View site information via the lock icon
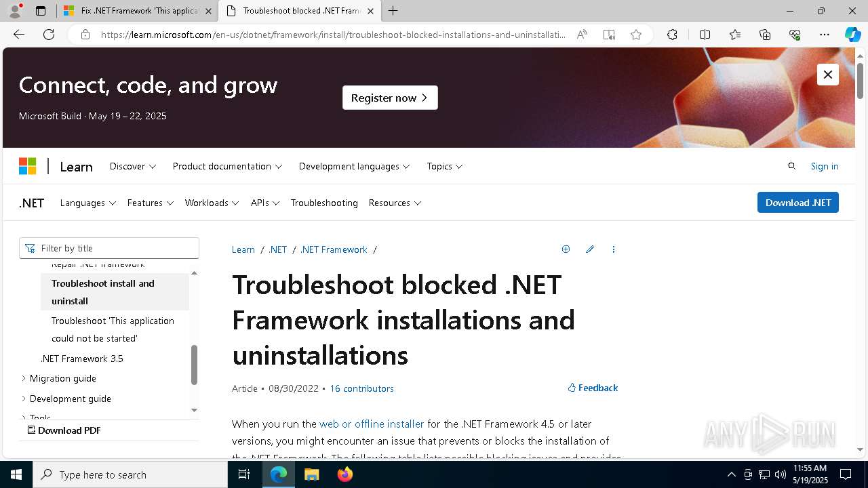 pos(85,35)
